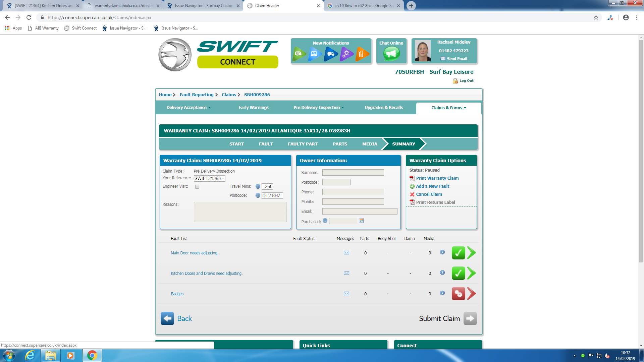Switch to the Early Warnings tab
The image size is (644, 362).
(x=254, y=108)
